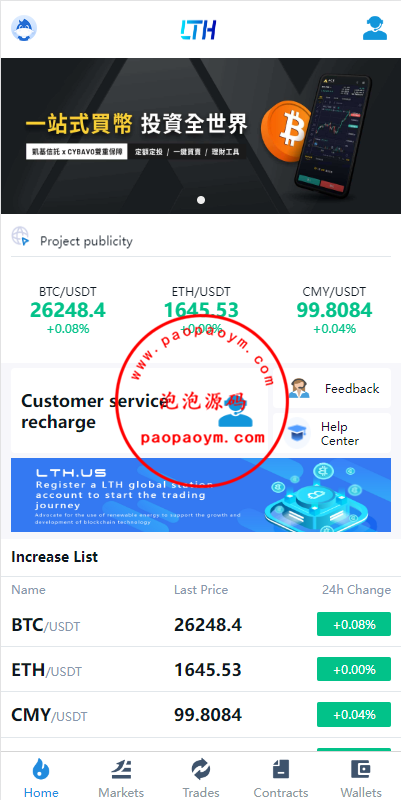Open Feedback with agent icon
Image resolution: width=401 pixels, height=800 pixels.
point(332,388)
